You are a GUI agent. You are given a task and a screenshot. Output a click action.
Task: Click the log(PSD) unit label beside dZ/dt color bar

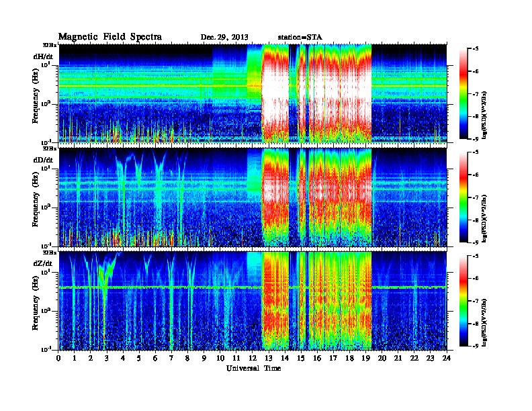pyautogui.click(x=484, y=322)
